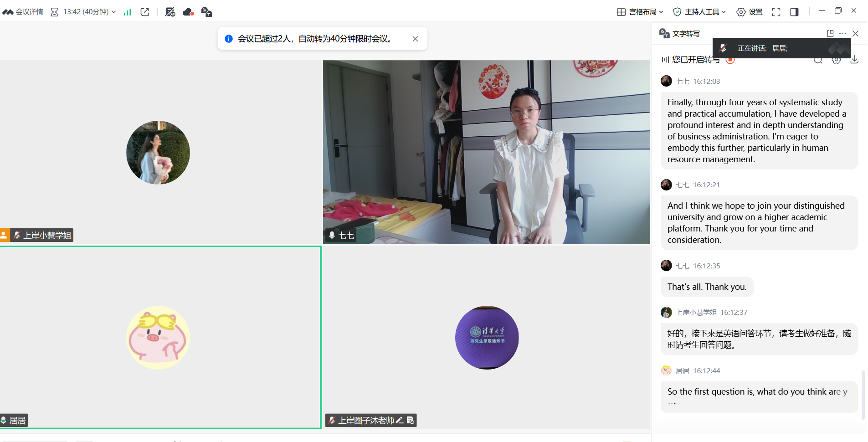Toggle the transcription icon in the top toolbar

(206, 12)
